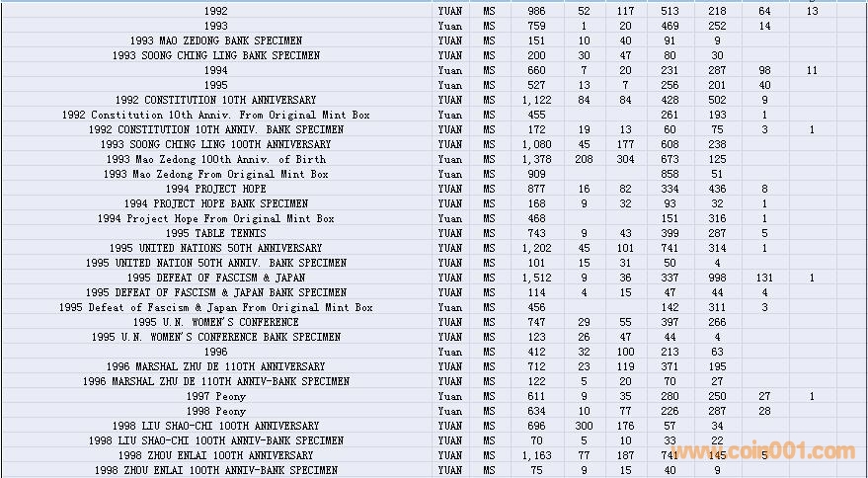Click the 1997 Peony row label

pyautogui.click(x=215, y=396)
